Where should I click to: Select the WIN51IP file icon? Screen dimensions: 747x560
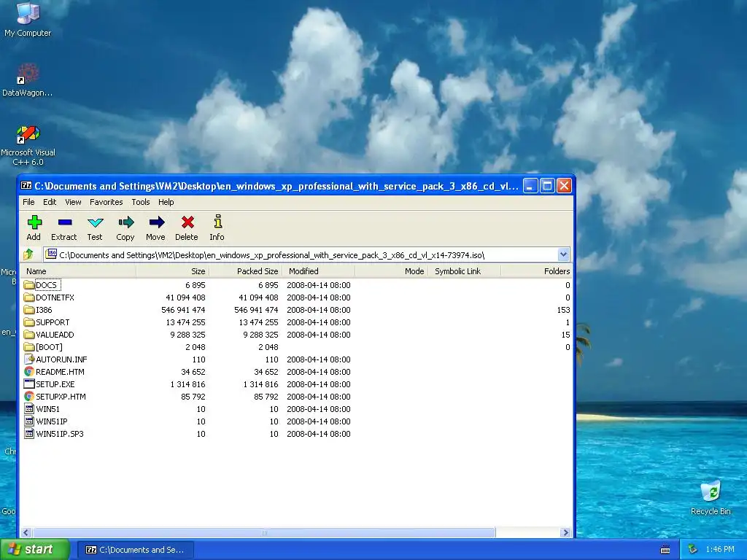pos(29,421)
